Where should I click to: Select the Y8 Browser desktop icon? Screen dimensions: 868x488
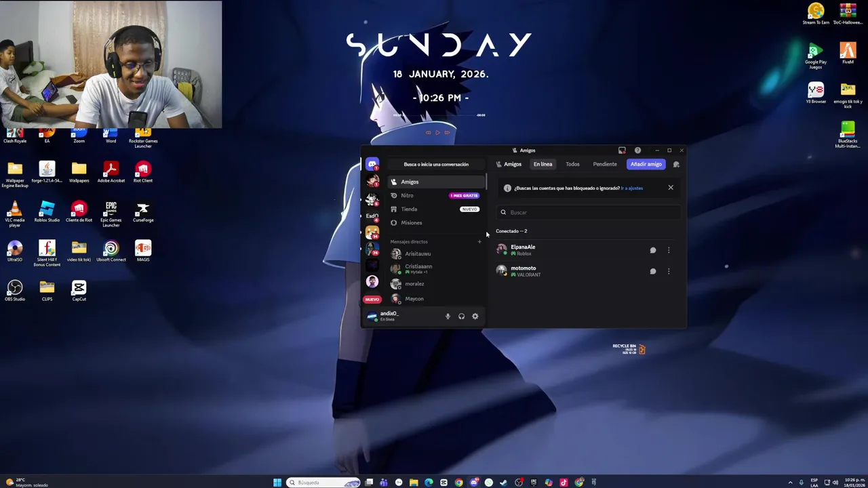816,93
